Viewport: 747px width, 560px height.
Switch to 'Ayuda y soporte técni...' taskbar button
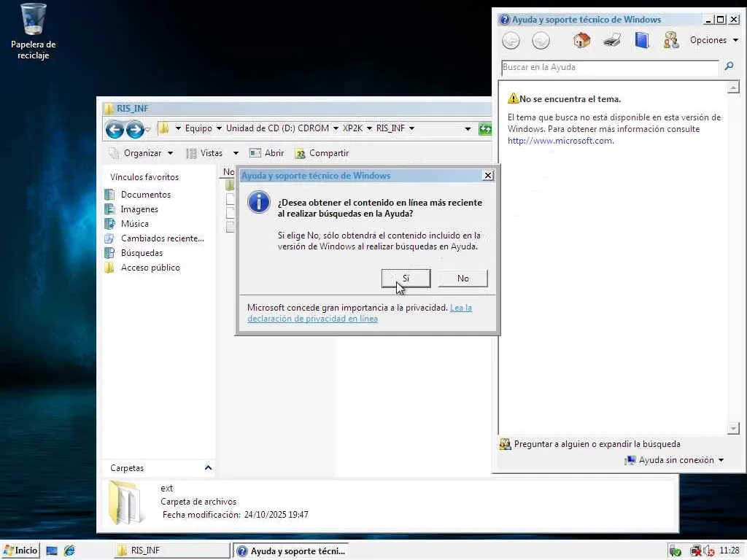click(x=290, y=551)
